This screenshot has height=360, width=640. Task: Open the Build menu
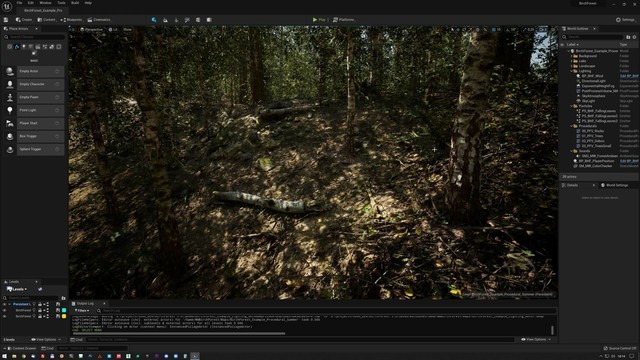(x=75, y=3)
